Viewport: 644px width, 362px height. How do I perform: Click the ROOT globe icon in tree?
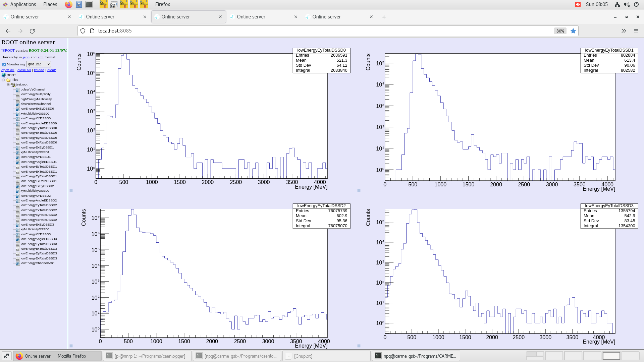coord(4,75)
